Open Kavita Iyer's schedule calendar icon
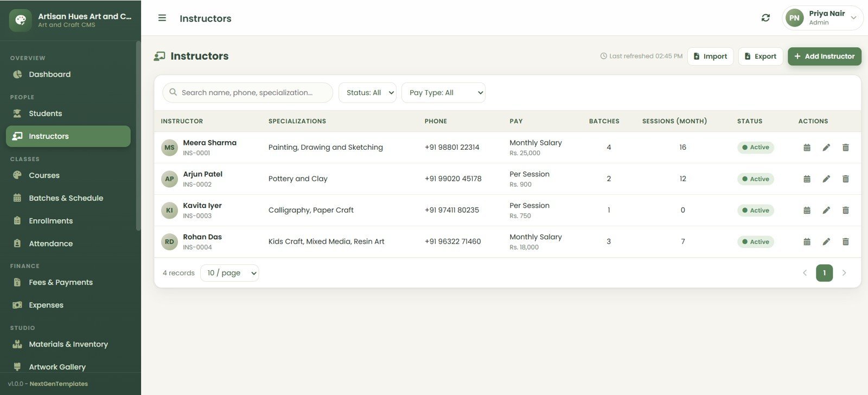 click(x=807, y=211)
